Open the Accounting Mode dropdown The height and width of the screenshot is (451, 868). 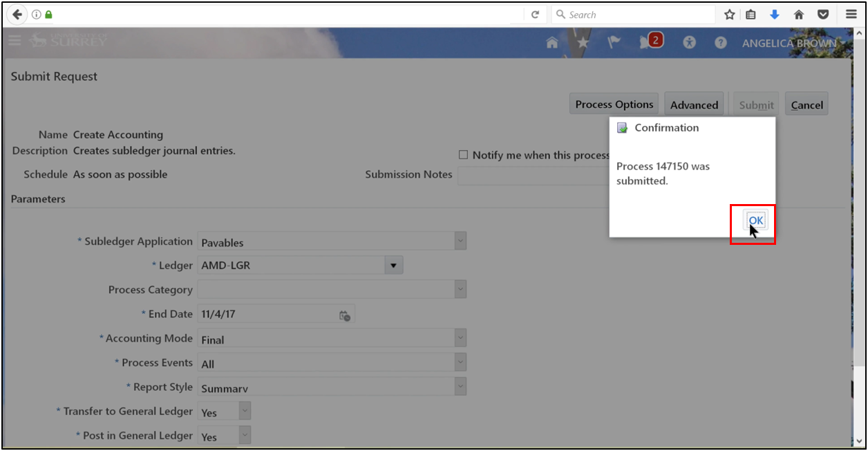(459, 338)
